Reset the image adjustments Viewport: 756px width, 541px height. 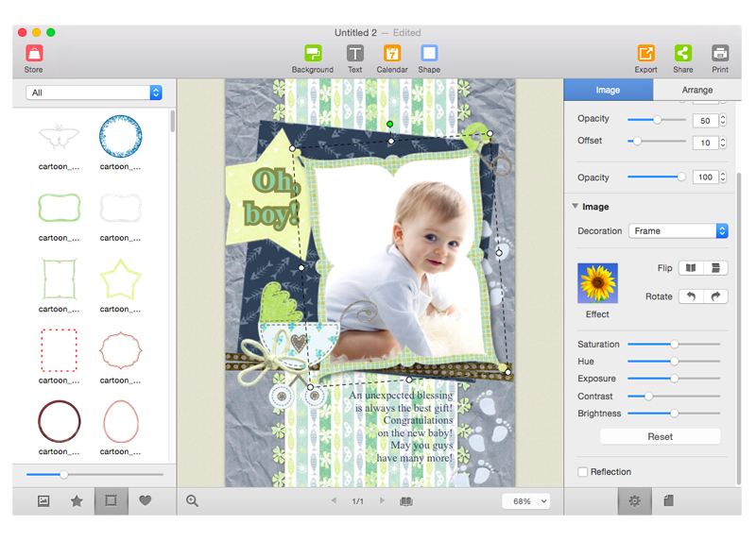coord(660,436)
